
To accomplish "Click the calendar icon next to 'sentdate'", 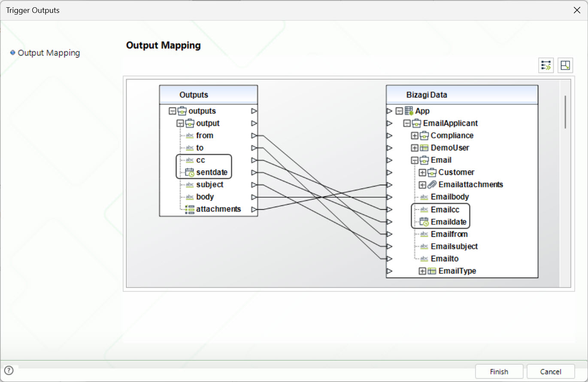I will click(190, 172).
